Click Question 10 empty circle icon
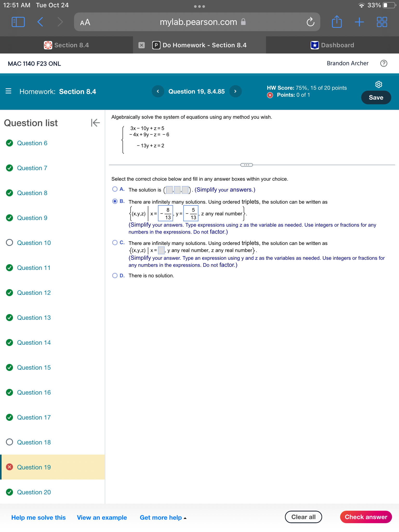Viewport: 399px width, 532px height. coord(10,243)
